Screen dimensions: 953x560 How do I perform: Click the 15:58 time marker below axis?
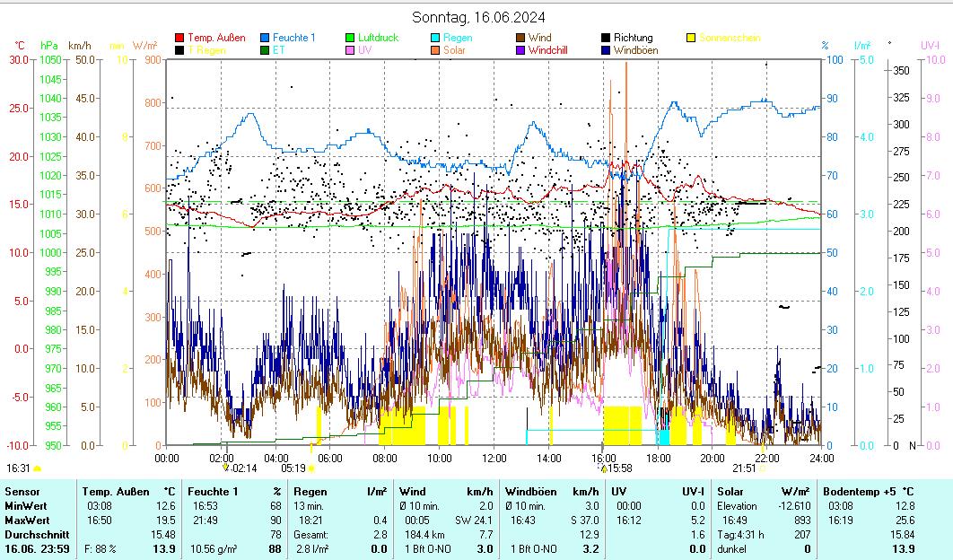(x=620, y=468)
